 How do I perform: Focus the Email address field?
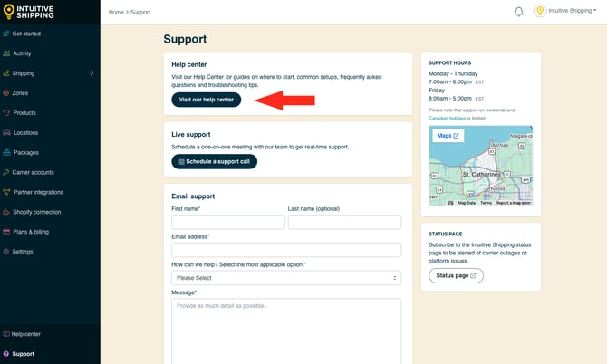pos(286,250)
